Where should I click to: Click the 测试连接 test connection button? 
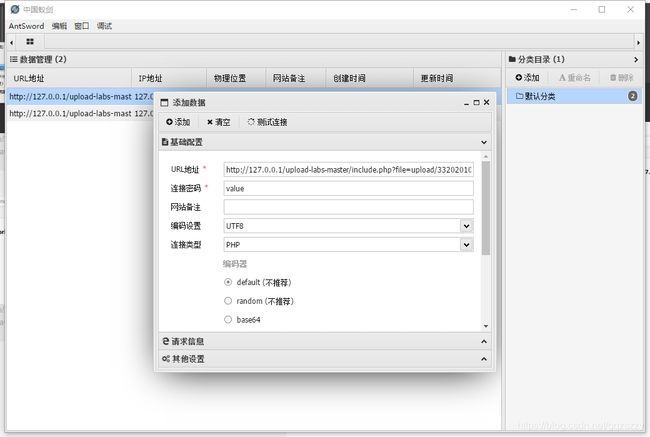tap(267, 122)
